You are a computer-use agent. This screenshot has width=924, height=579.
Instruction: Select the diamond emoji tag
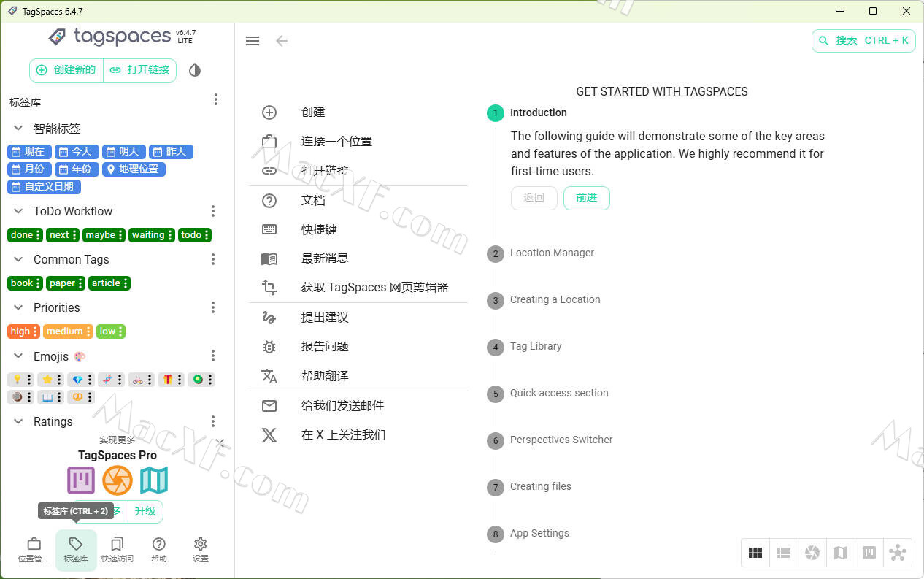pos(81,380)
